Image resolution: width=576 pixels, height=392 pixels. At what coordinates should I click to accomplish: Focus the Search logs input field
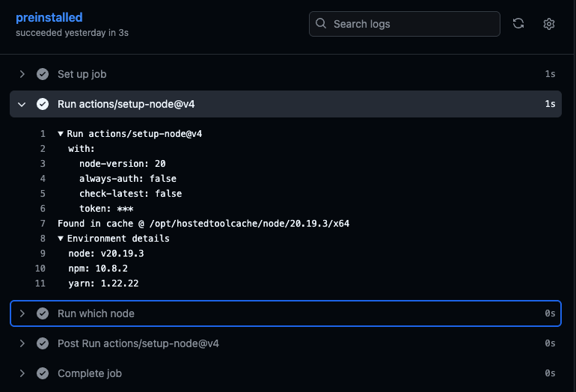405,24
